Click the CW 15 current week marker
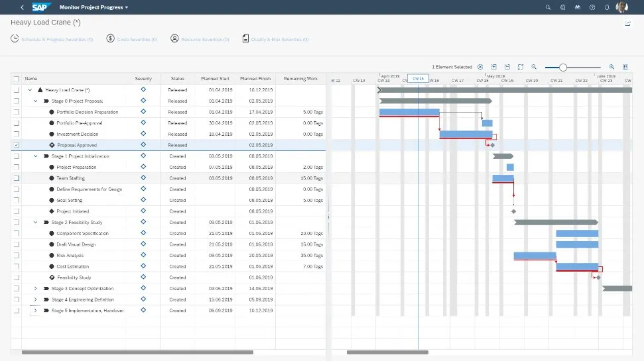 click(x=418, y=78)
